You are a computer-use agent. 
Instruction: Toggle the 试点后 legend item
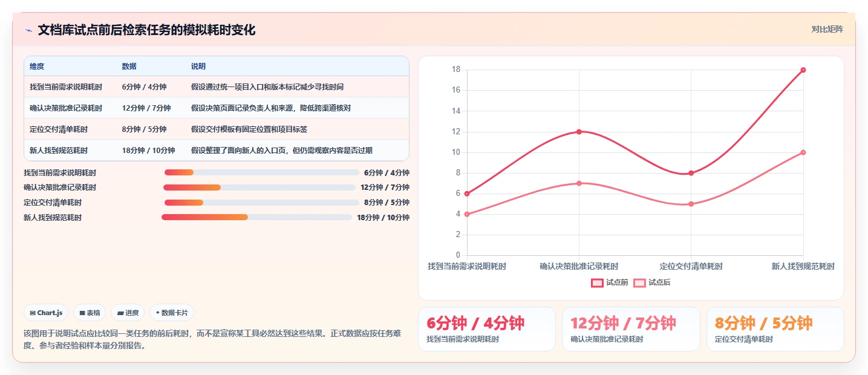[x=652, y=282]
